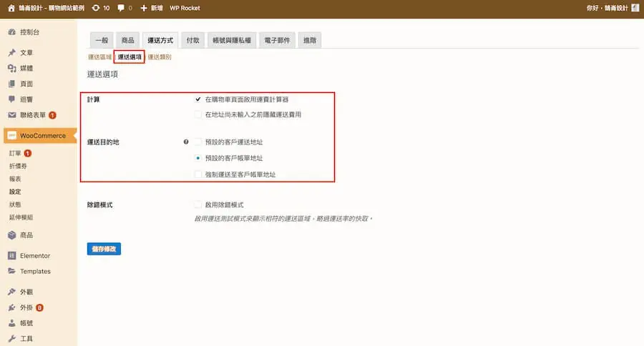The width and height of the screenshot is (644, 346).
Task: Click the 聯絡表單 notification badge
Action: [52, 115]
